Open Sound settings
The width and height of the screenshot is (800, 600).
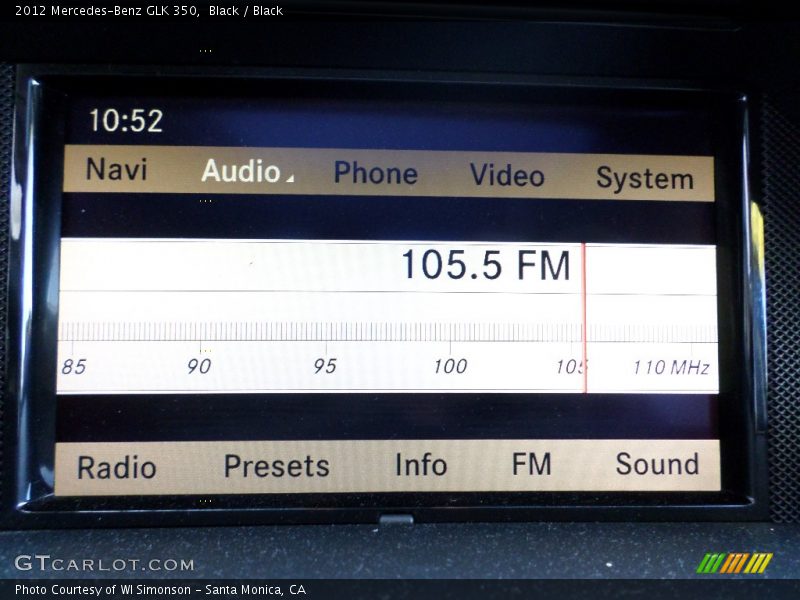pyautogui.click(x=656, y=464)
